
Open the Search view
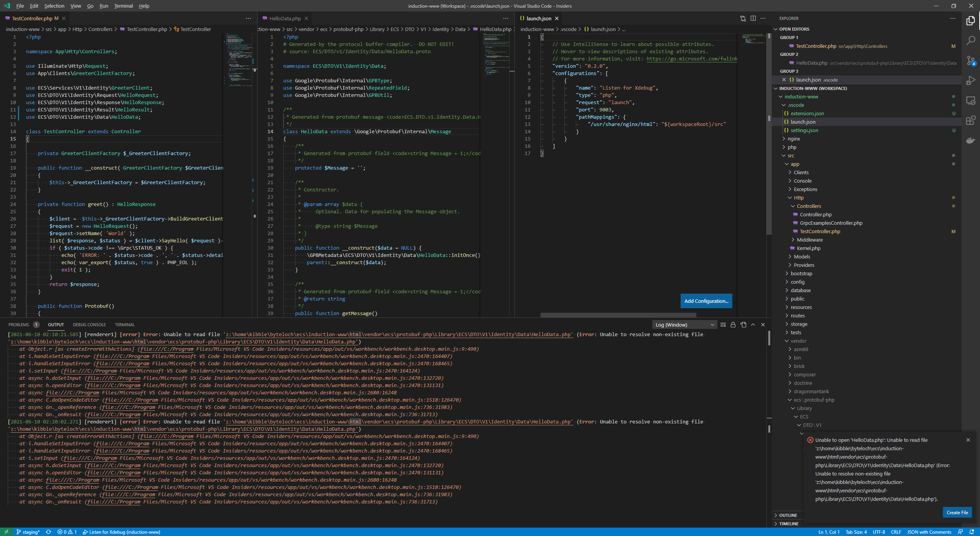point(971,40)
